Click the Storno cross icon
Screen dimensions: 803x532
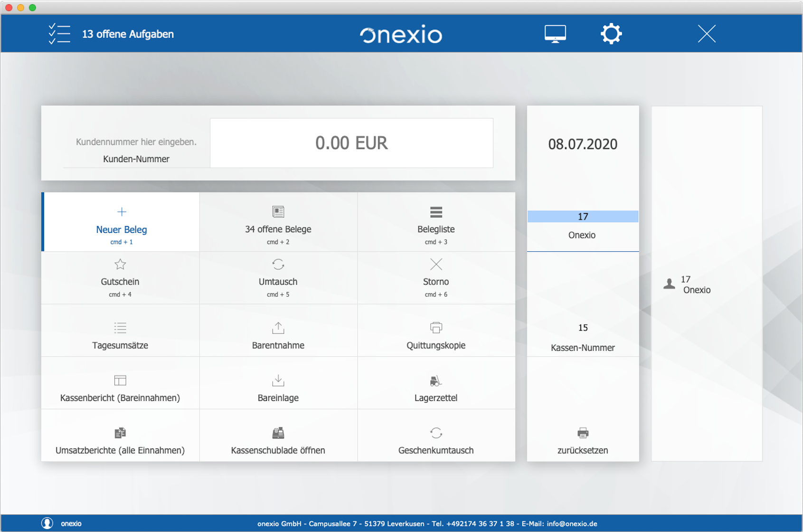coord(436,264)
